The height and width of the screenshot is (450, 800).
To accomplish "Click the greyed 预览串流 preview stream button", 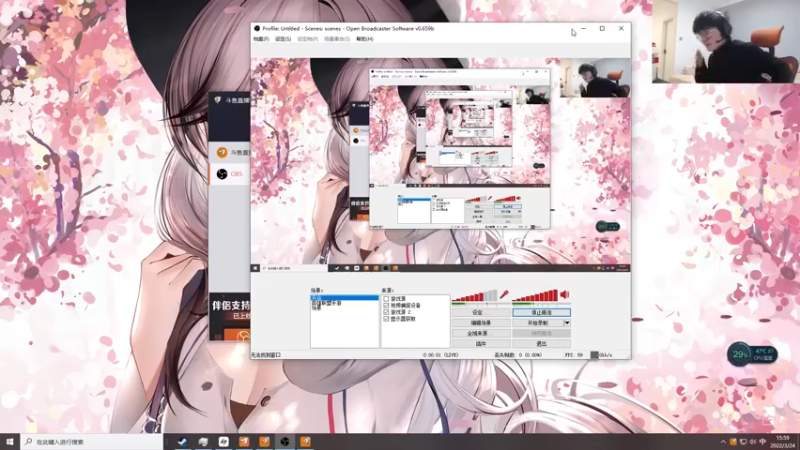I will pos(541,333).
